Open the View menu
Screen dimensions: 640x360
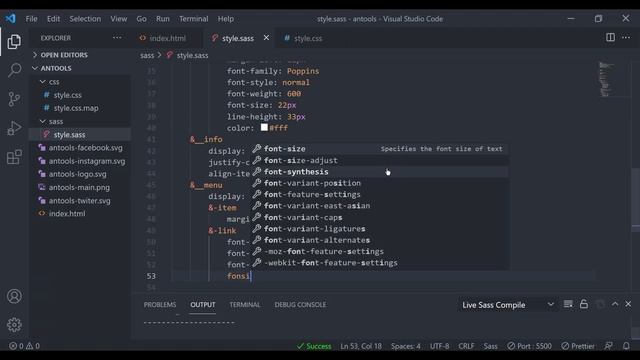click(x=118, y=19)
